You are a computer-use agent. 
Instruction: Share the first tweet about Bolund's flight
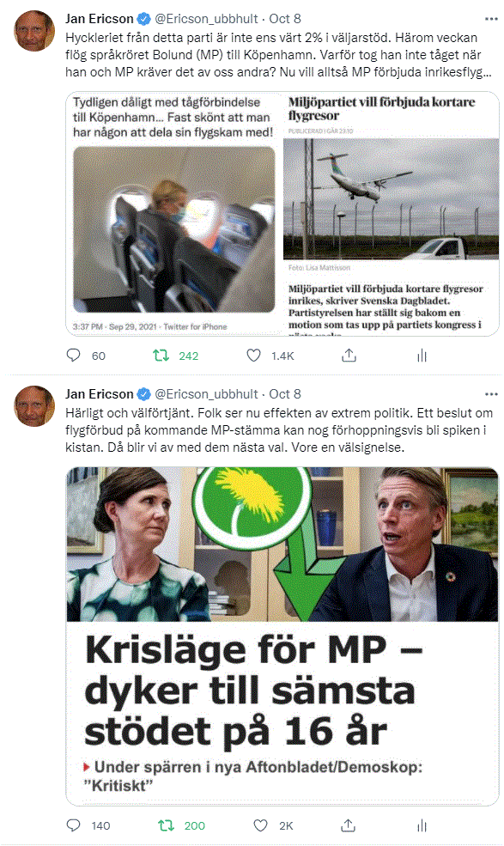tap(349, 356)
